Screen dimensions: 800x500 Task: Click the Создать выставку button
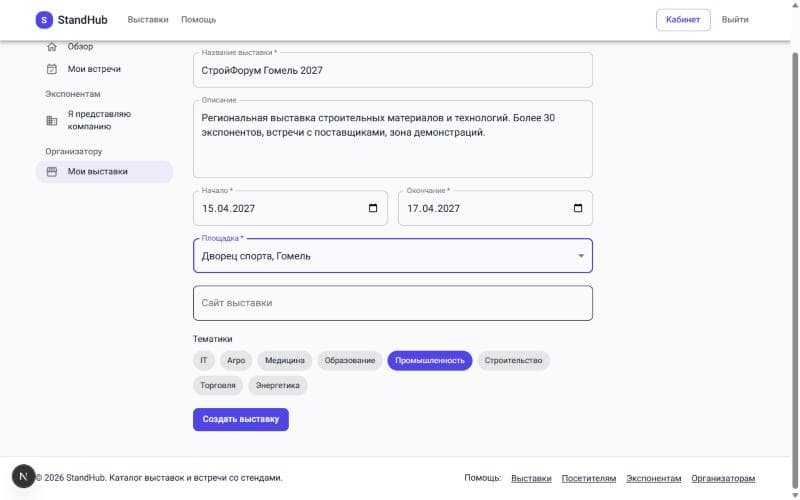pyautogui.click(x=241, y=419)
